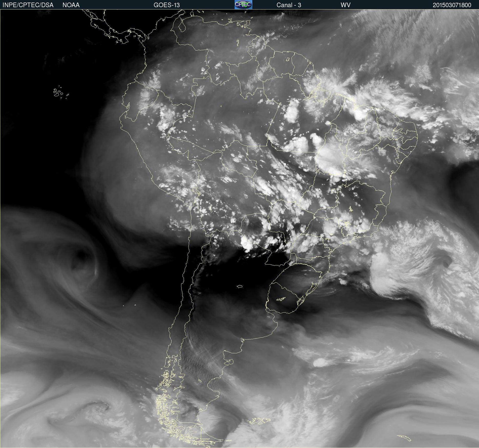Click the INPE/CPTEC/DSA header label
Image resolution: width=479 pixels, height=448 pixels.
click(28, 5)
